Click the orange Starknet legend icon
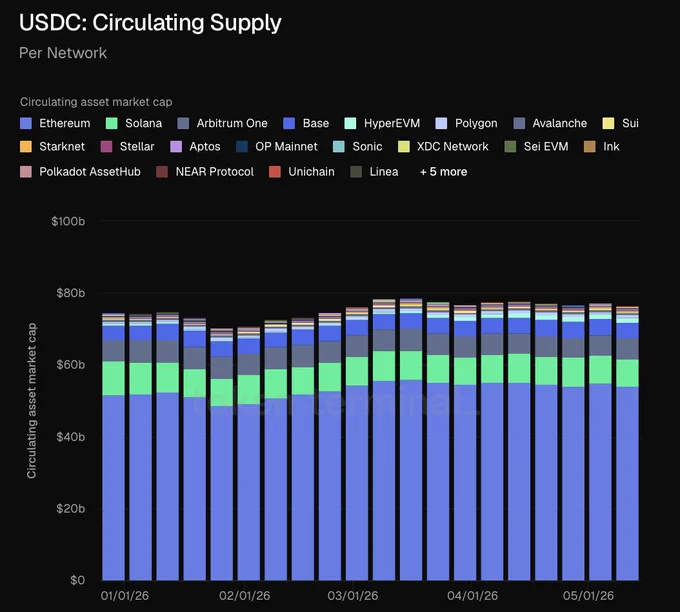This screenshot has height=612, width=680. point(26,147)
